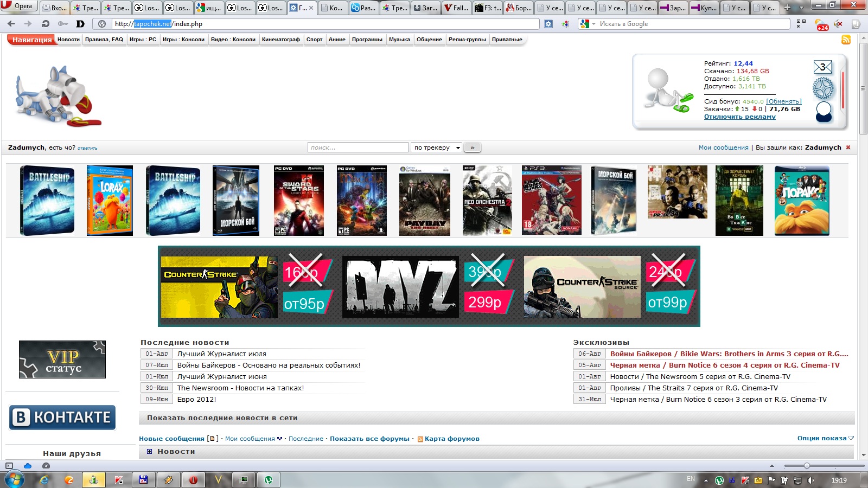
Task: Switch to the 'Fall...' browser tab
Action: click(456, 8)
